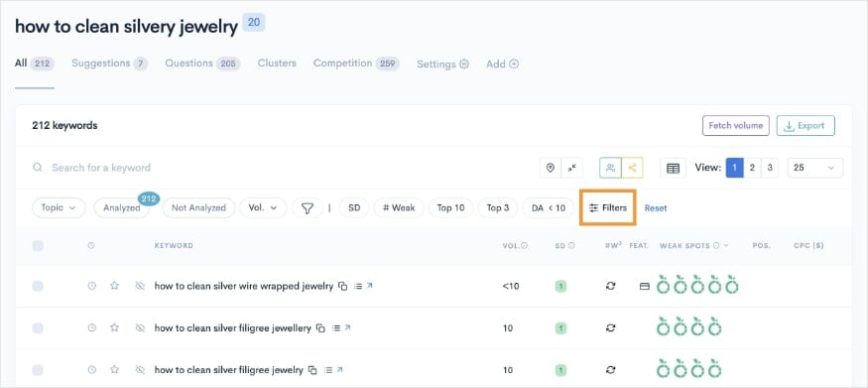The height and width of the screenshot is (388, 868).
Task: Open the Settings tab
Action: (442, 64)
